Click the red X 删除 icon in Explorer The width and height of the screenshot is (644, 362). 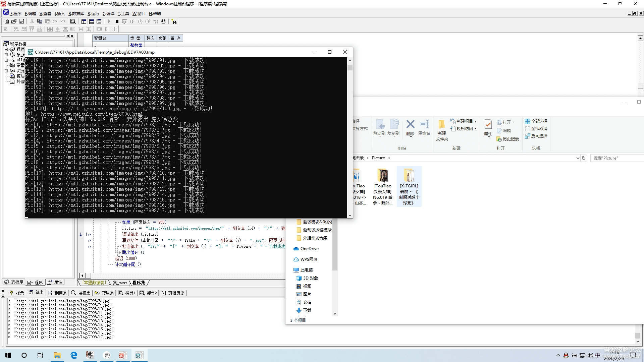point(410,124)
